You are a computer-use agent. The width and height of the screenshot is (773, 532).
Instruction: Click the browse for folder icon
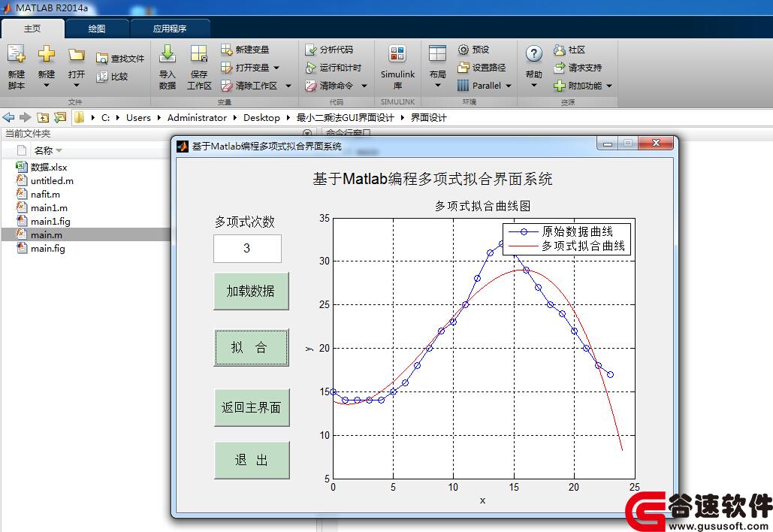(60, 117)
